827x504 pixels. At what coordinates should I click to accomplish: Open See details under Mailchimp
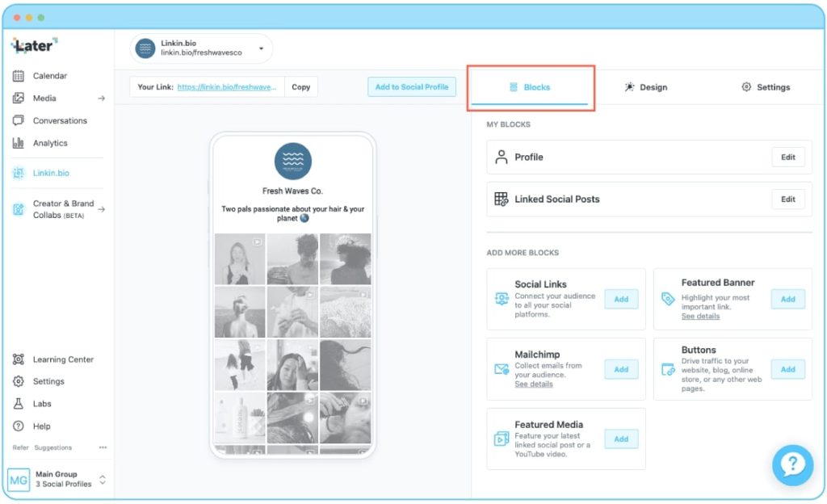(534, 384)
